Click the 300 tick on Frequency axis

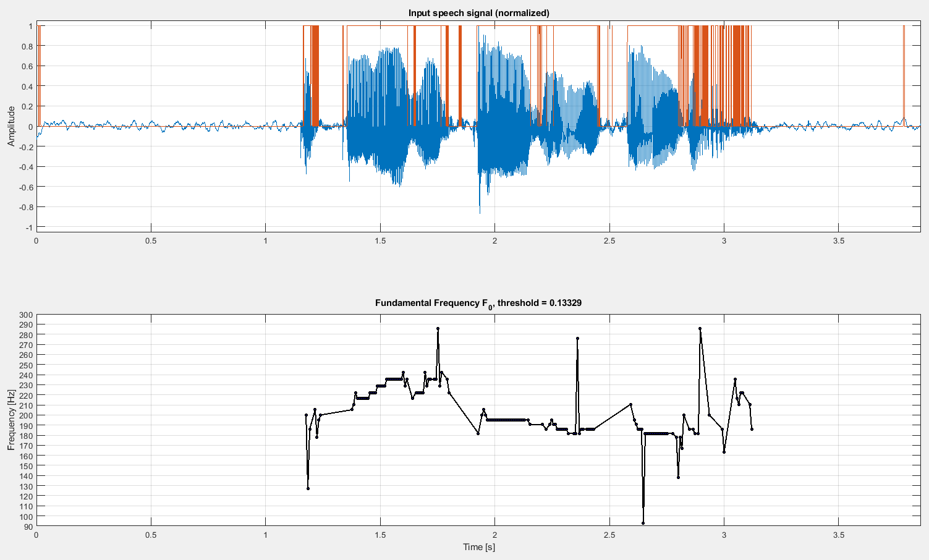pos(27,315)
